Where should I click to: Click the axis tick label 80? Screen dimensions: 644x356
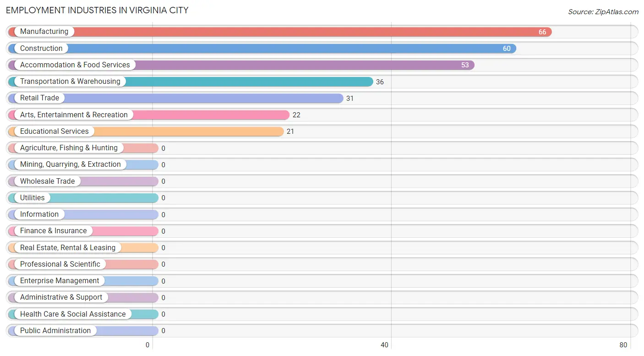tap(623, 345)
